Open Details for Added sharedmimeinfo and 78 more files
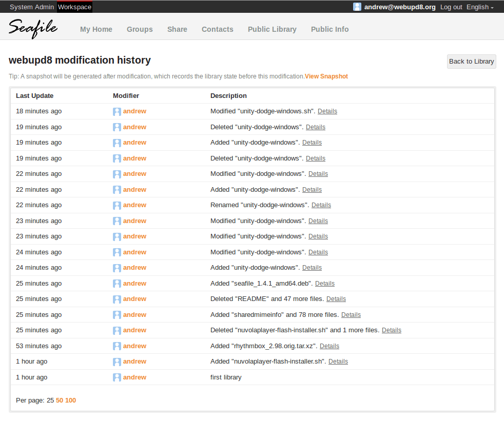This screenshot has width=504, height=421. (x=351, y=315)
